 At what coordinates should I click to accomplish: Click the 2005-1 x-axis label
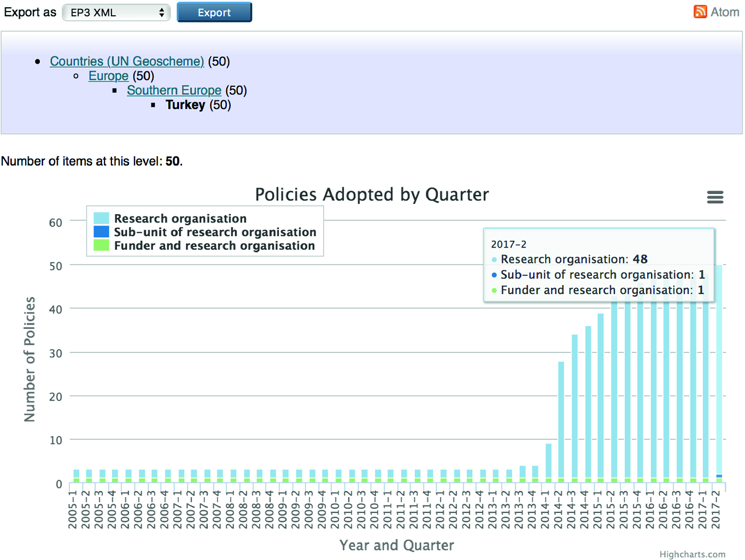click(x=73, y=509)
